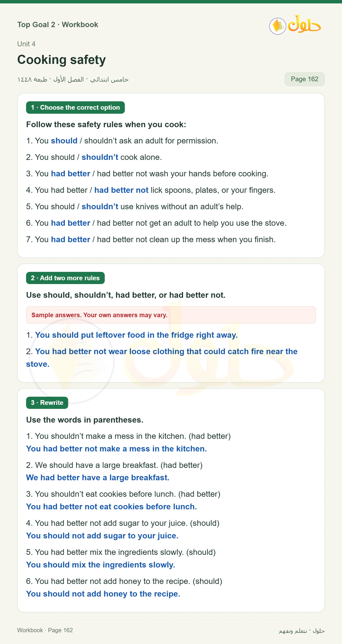342x644 pixels.
Task: Select the 'Choose the correct option' section label
Action: (75, 108)
